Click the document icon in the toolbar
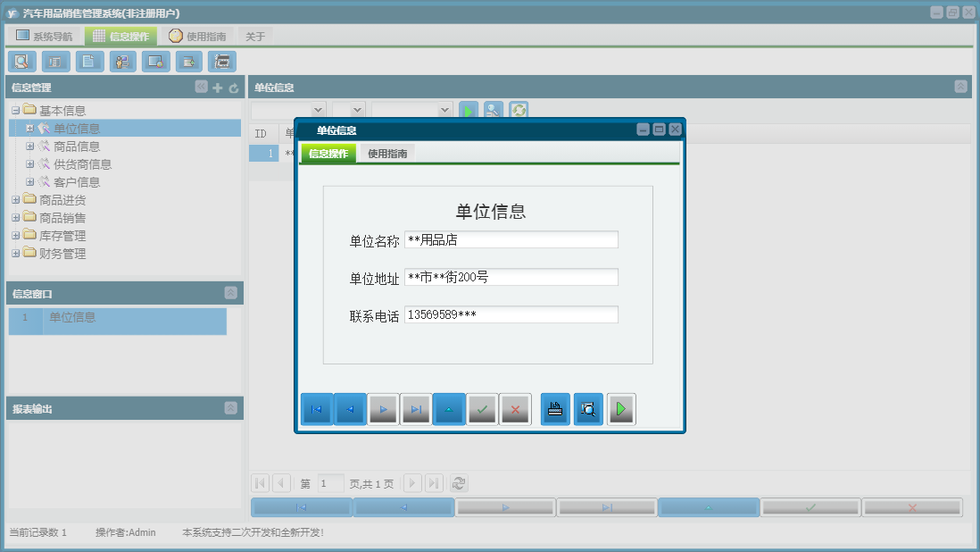 click(88, 61)
